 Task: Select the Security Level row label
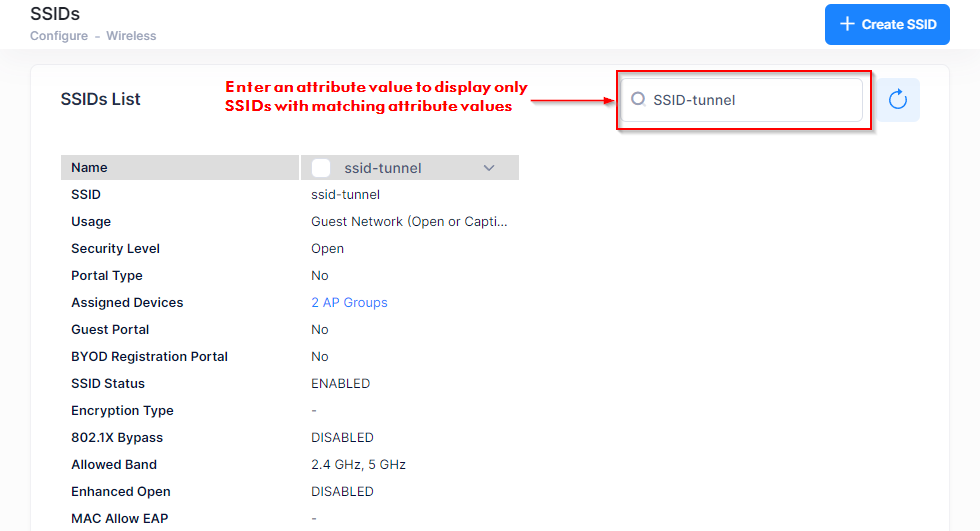(x=115, y=248)
